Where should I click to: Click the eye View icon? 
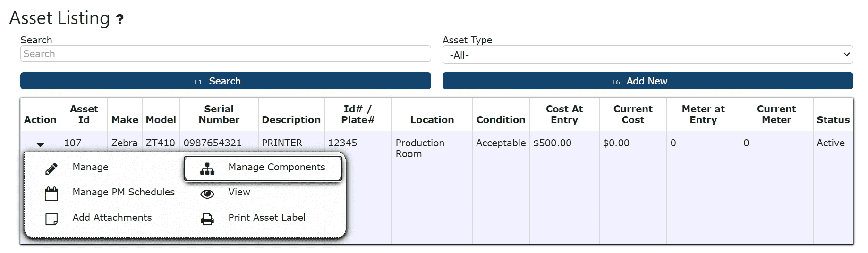click(207, 194)
